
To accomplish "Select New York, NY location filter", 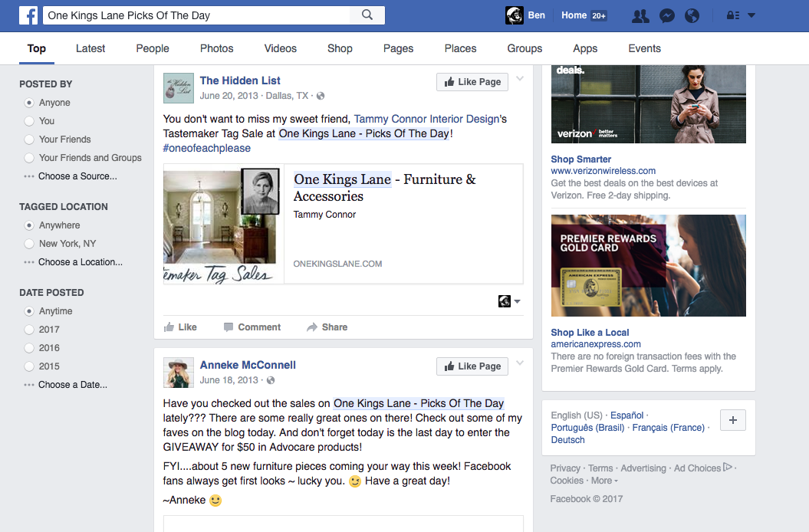I will pos(29,244).
